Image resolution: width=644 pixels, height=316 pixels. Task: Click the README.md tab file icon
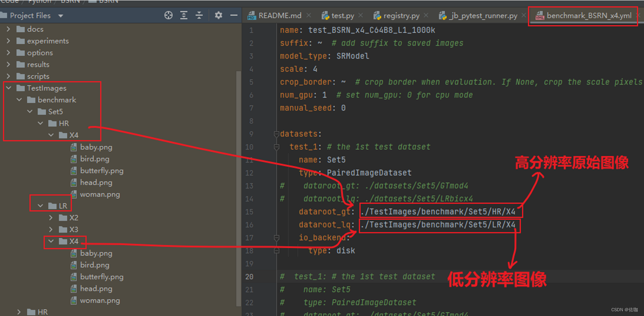251,16
